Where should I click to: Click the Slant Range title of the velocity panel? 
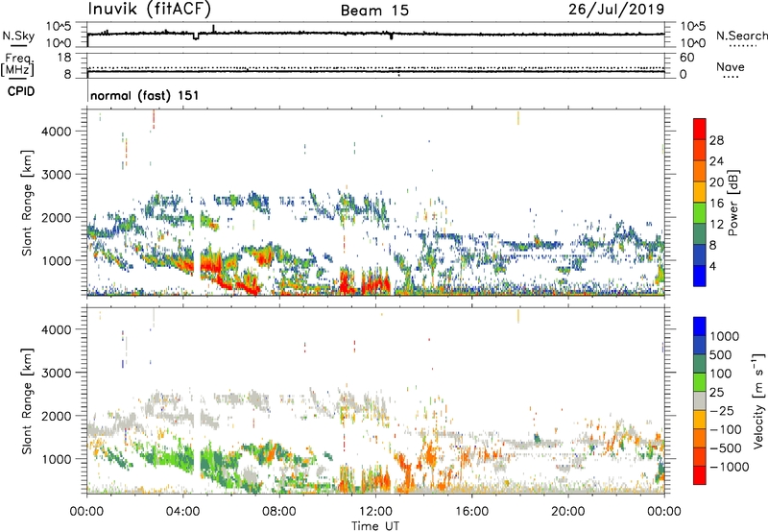[27, 400]
